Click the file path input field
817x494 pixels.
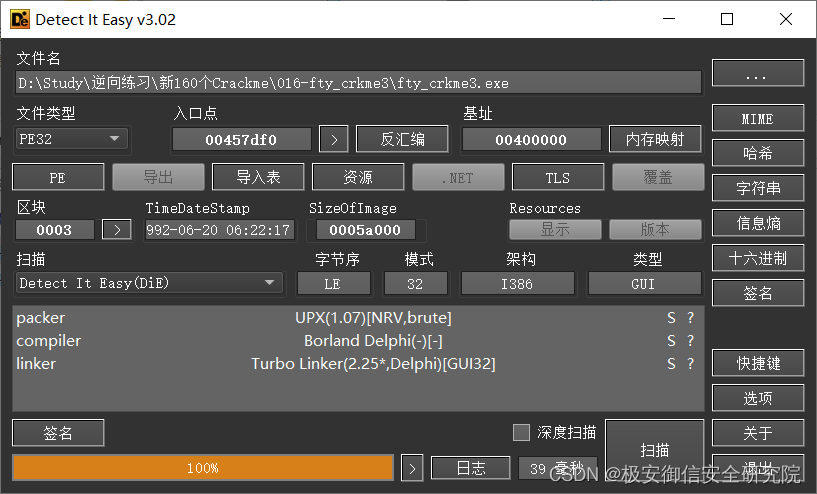point(358,83)
